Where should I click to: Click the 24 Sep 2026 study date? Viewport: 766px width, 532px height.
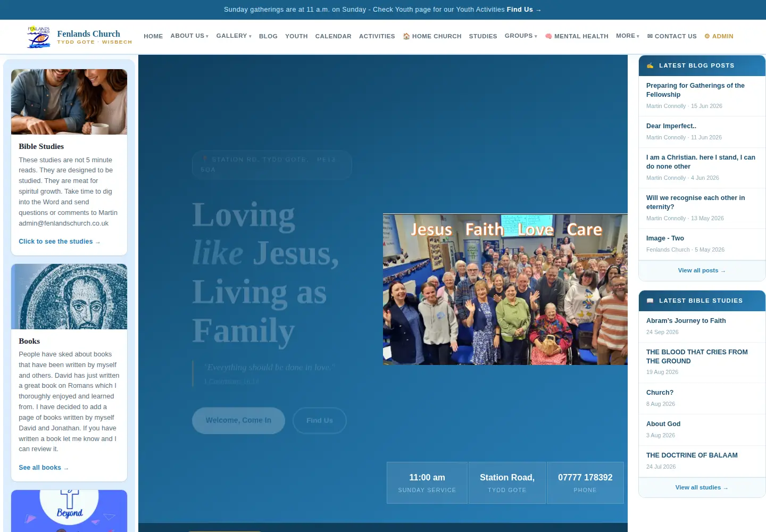click(662, 332)
